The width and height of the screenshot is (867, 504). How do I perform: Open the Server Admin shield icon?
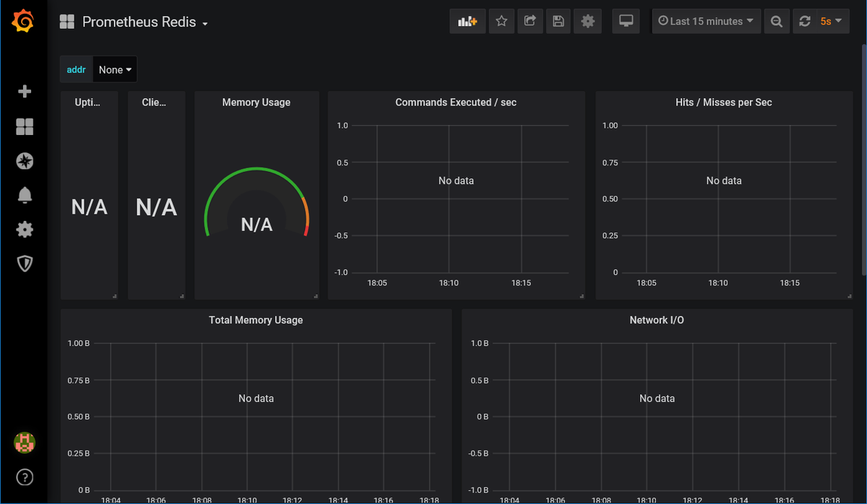[x=25, y=264]
